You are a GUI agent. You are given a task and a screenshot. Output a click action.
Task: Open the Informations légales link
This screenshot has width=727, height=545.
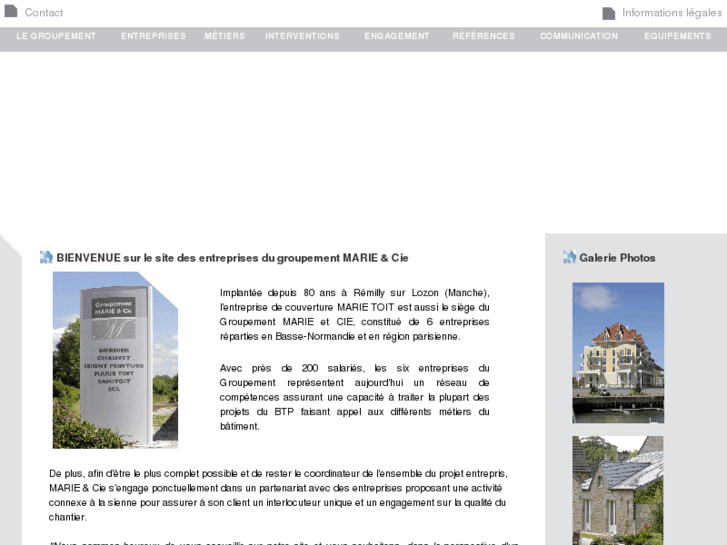(x=672, y=13)
